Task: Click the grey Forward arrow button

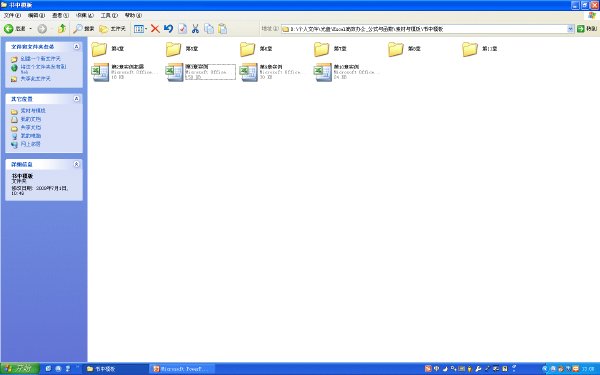Action: coord(42,29)
